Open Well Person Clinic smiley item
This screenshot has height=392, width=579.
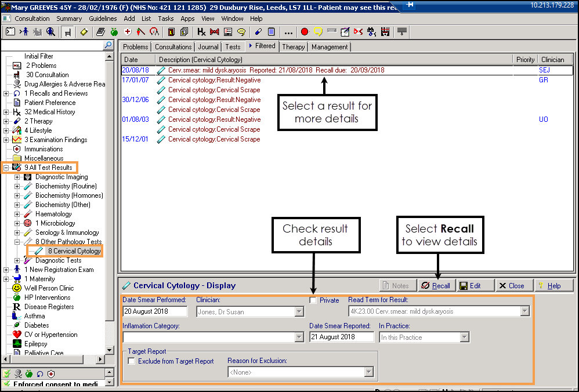(49, 288)
